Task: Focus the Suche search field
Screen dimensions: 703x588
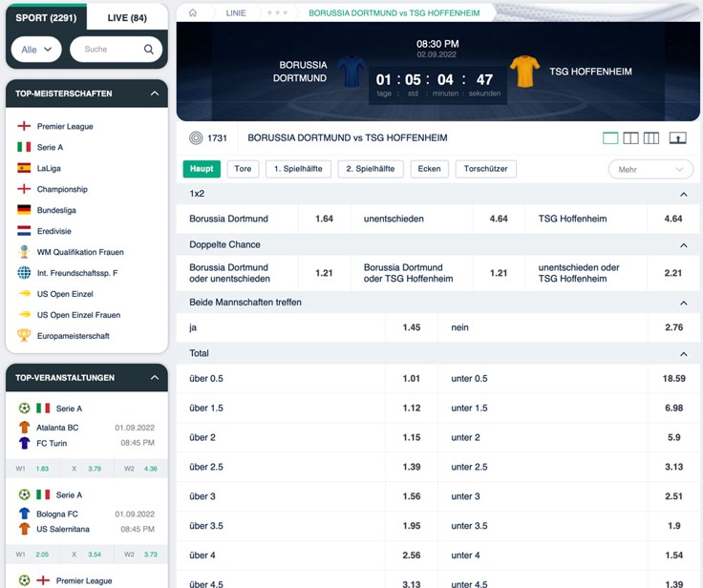Action: [117, 50]
